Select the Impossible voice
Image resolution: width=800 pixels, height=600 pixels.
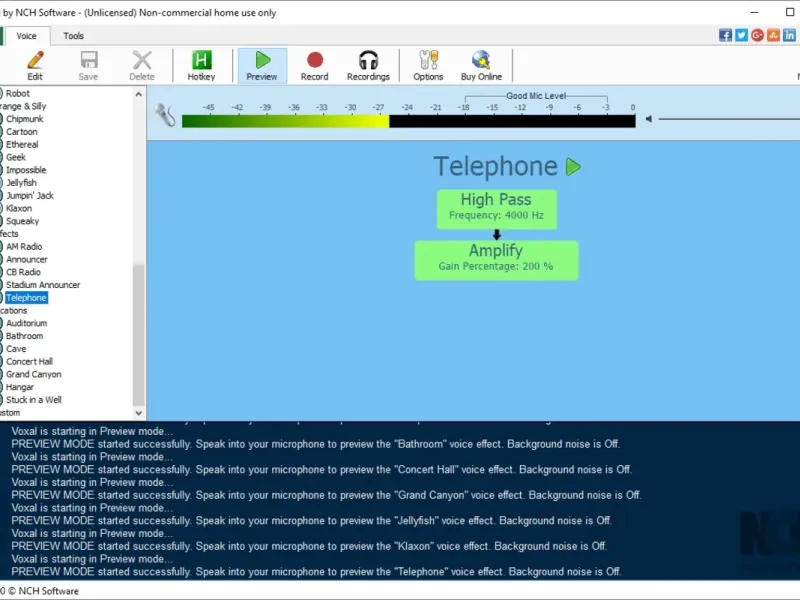[26, 170]
